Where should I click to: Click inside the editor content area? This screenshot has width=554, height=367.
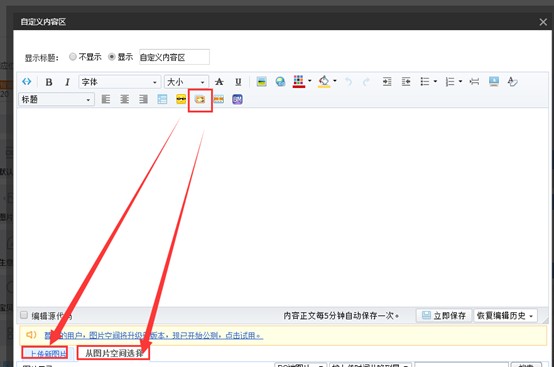(x=283, y=208)
